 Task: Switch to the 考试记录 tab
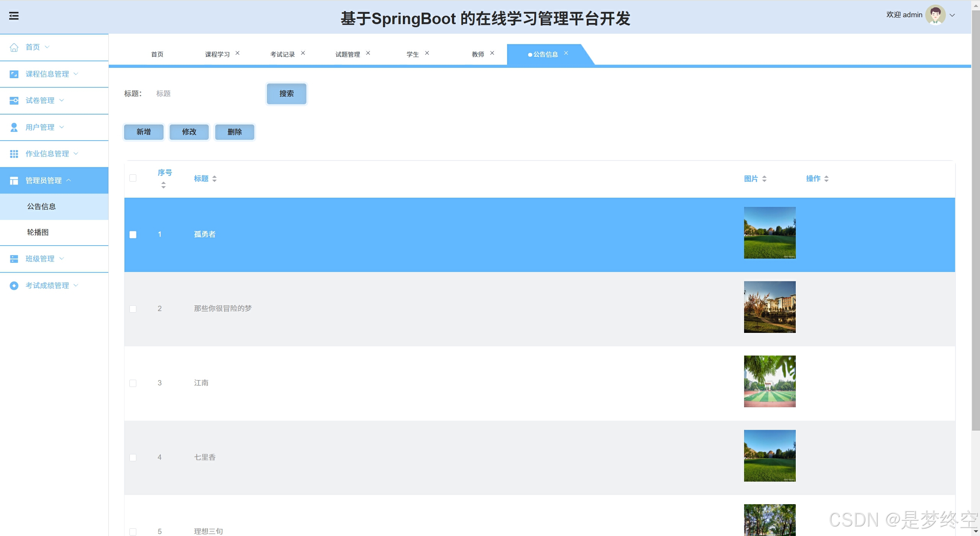click(282, 54)
